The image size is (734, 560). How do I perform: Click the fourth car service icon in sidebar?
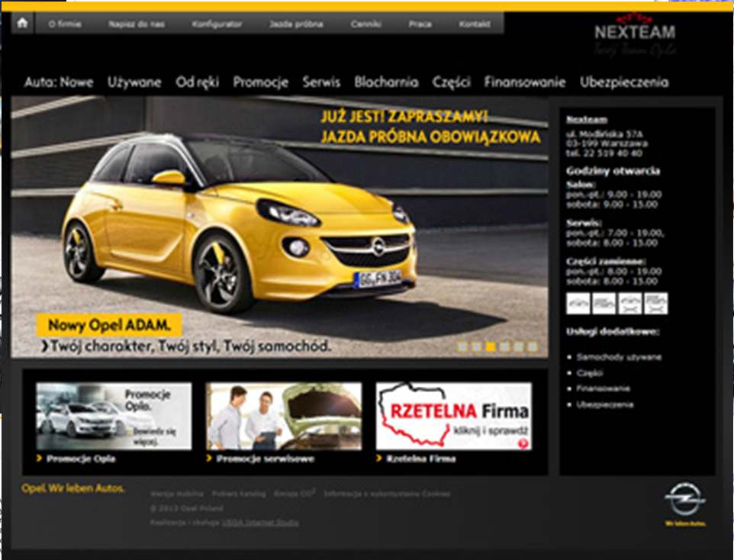tap(656, 304)
